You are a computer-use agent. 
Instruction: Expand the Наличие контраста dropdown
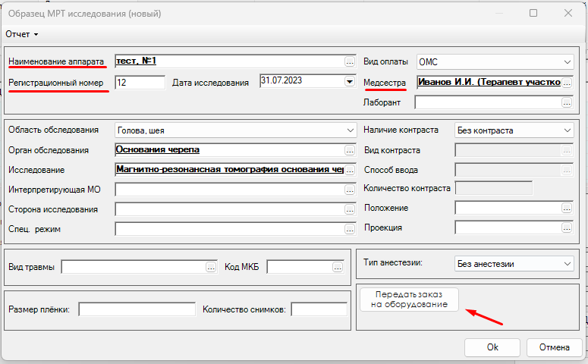coord(568,130)
